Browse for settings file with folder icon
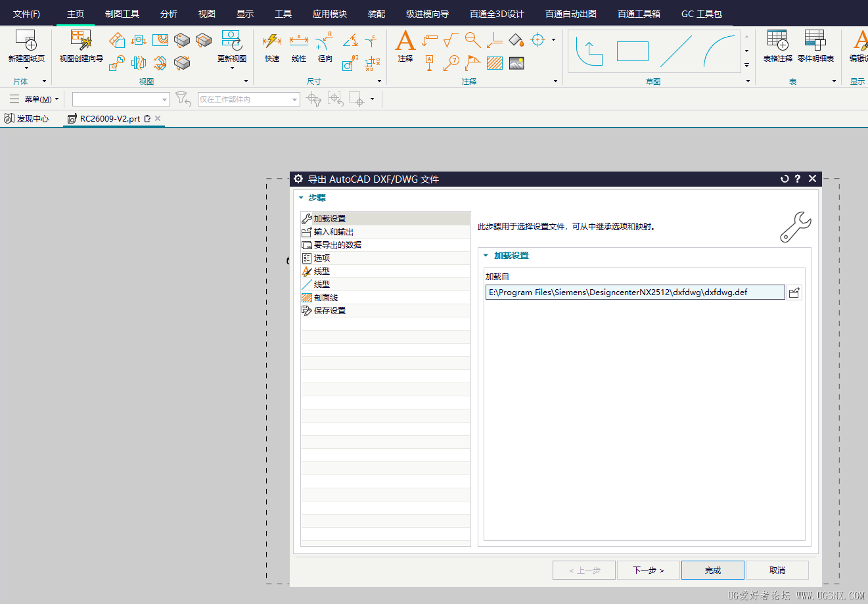 (x=794, y=292)
